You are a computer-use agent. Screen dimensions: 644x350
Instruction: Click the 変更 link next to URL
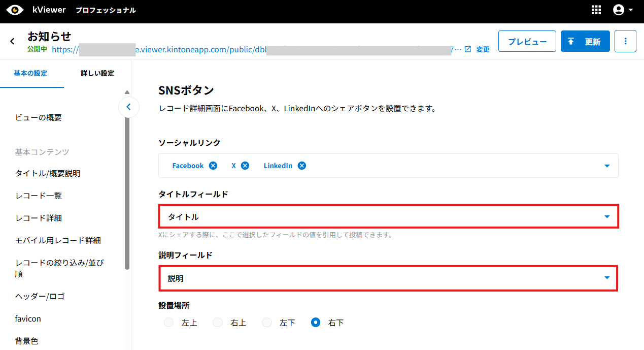[x=483, y=49]
